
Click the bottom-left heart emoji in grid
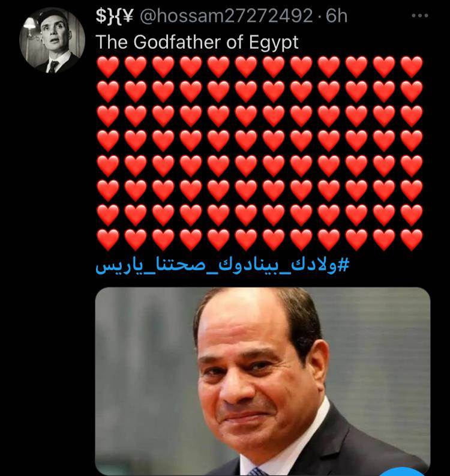(108, 240)
